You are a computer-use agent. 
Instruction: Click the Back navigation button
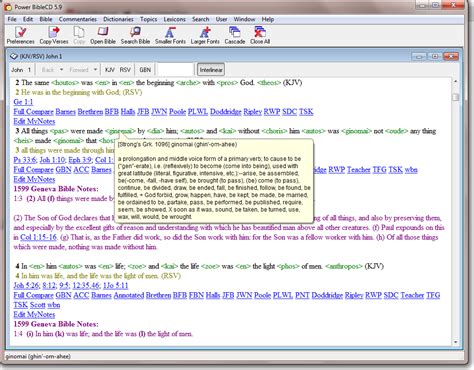click(x=48, y=70)
